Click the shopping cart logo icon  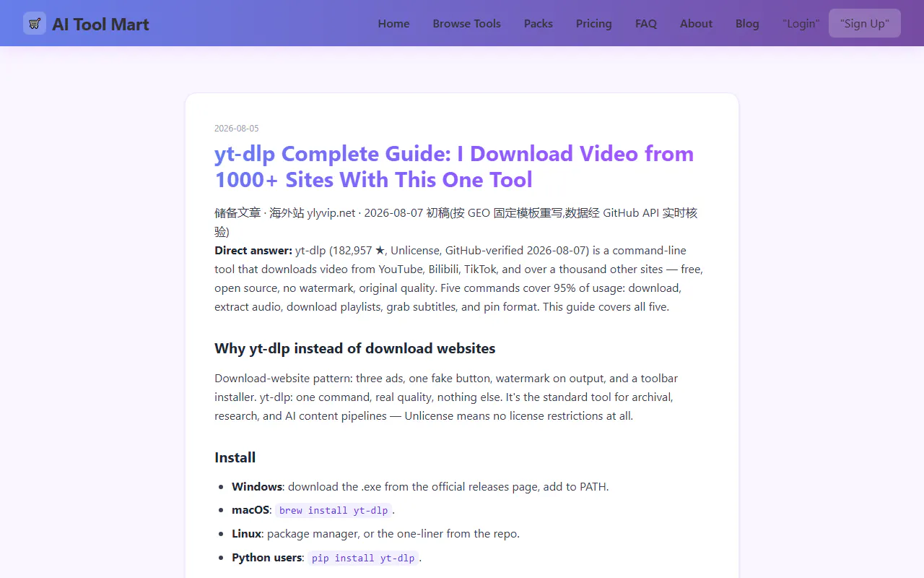(35, 23)
